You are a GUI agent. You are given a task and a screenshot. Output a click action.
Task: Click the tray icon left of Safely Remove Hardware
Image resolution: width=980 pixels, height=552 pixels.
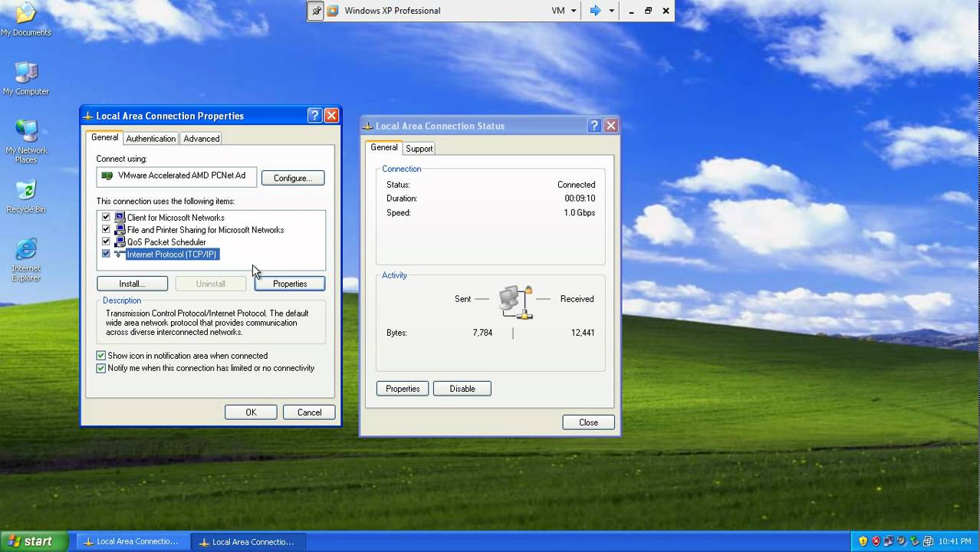coord(902,541)
